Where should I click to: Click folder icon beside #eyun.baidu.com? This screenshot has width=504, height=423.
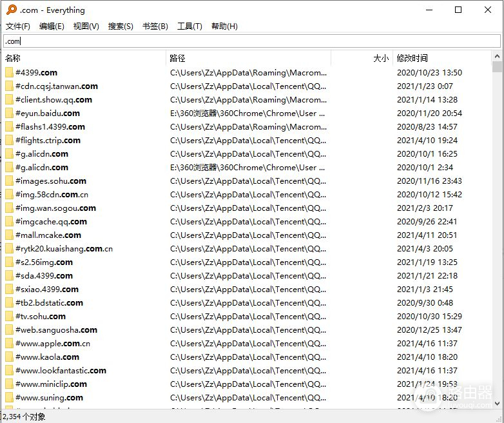coord(9,113)
